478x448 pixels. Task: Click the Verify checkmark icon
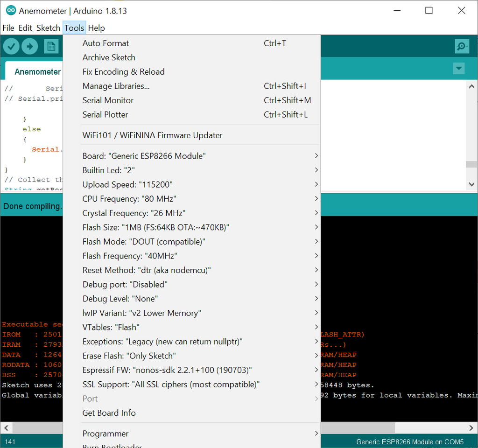coord(11,46)
